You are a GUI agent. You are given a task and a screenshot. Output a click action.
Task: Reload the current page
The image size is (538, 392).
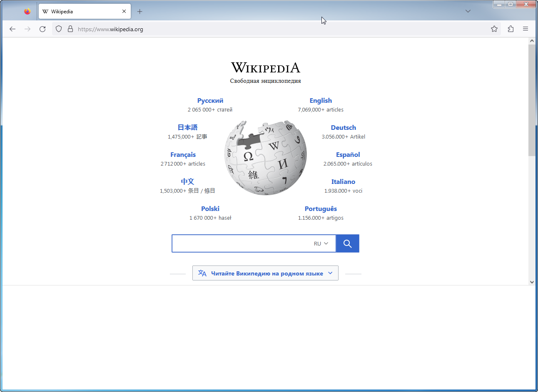pyautogui.click(x=42, y=29)
